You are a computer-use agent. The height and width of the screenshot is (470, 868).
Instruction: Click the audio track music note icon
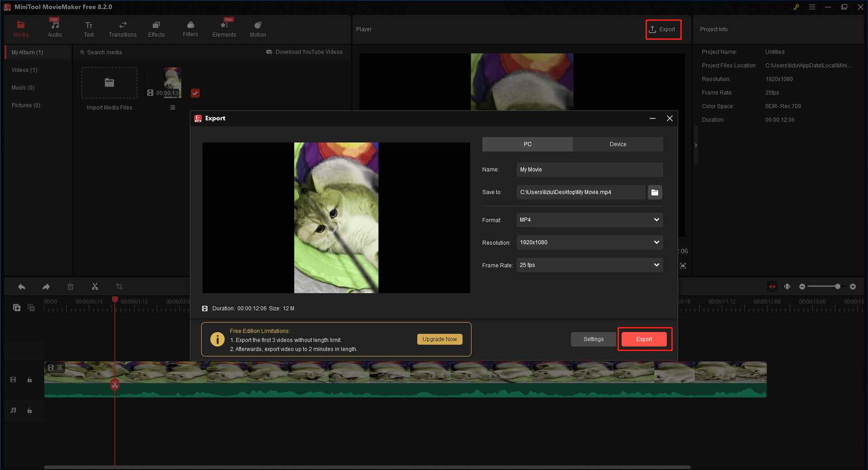(13, 410)
